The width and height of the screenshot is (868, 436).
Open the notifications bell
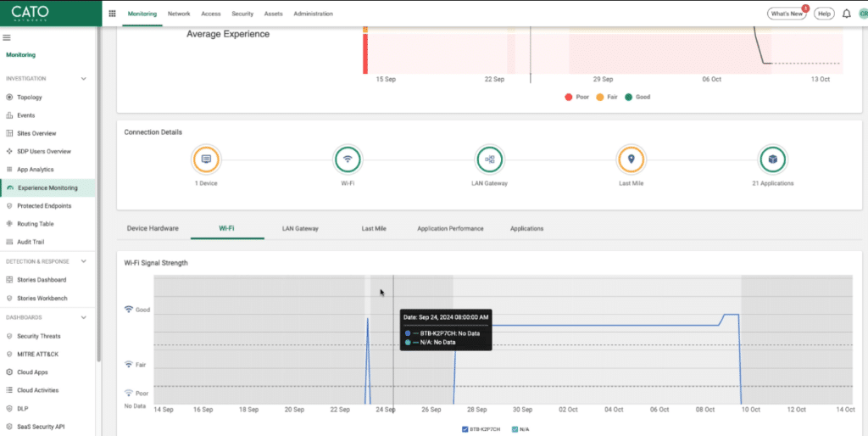(845, 14)
